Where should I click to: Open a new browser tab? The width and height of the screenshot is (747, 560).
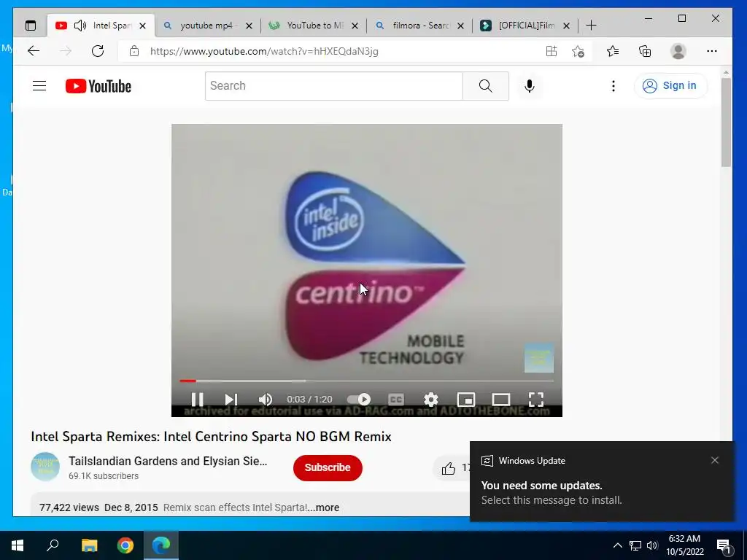pos(591,26)
